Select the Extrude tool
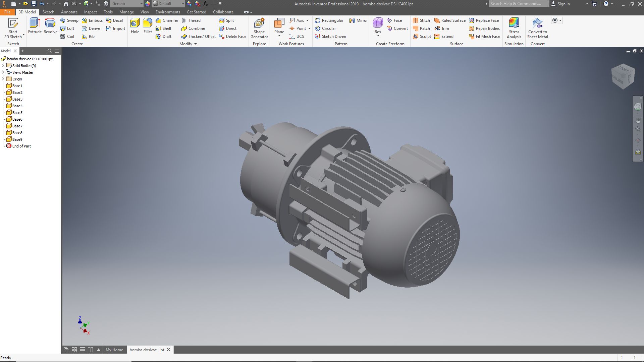Viewport: 644px width, 362px height. (35, 26)
